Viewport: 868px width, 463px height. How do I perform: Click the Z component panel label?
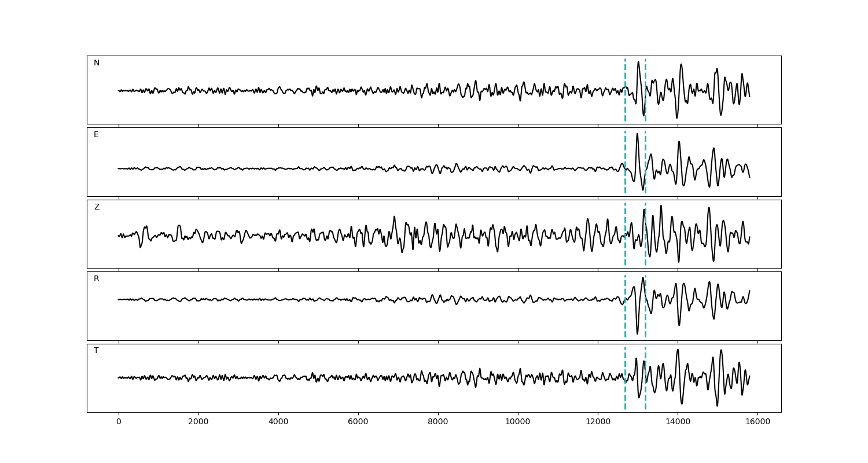tap(97, 207)
